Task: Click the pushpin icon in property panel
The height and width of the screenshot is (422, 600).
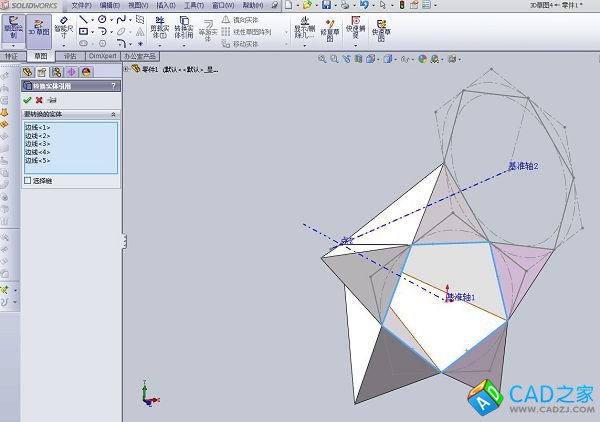Action: coord(51,100)
